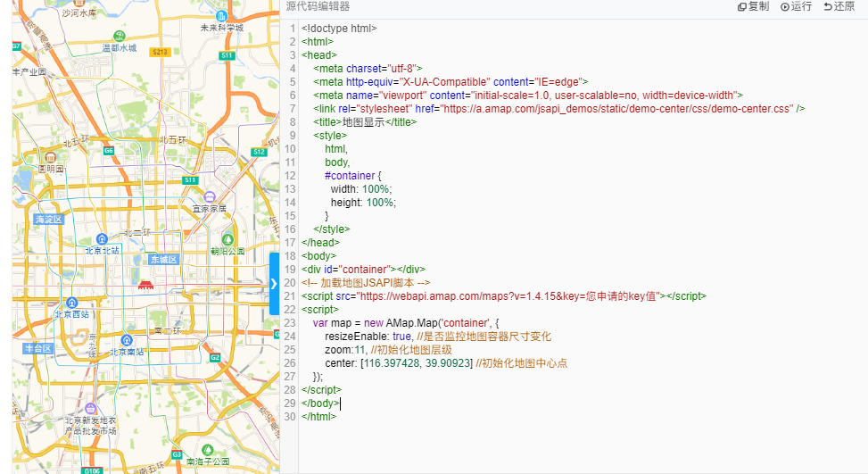The width and height of the screenshot is (868, 474).
Task: Click the 未来科学城 marker icon on map
Action: point(221,16)
